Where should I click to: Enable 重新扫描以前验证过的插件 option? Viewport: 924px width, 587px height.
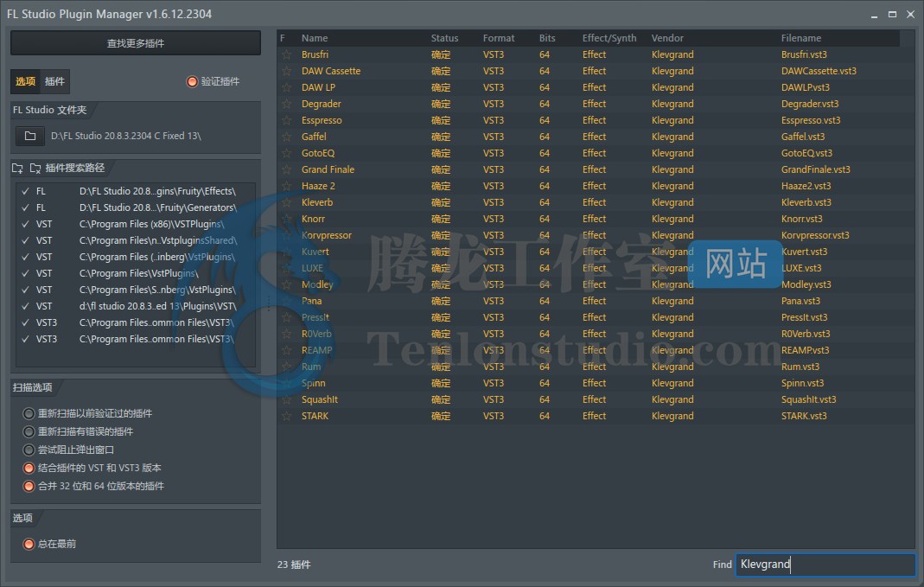pyautogui.click(x=29, y=413)
